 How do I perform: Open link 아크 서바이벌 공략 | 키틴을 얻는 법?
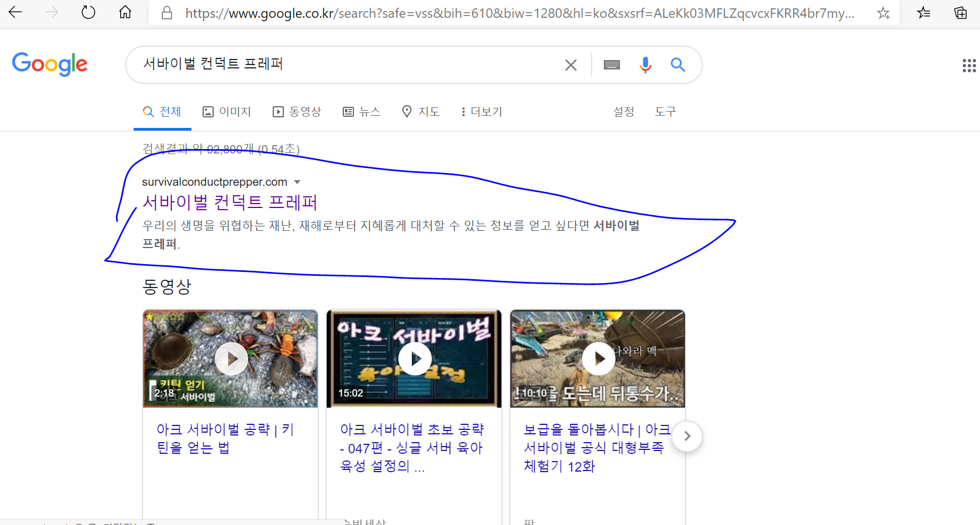[x=225, y=438]
